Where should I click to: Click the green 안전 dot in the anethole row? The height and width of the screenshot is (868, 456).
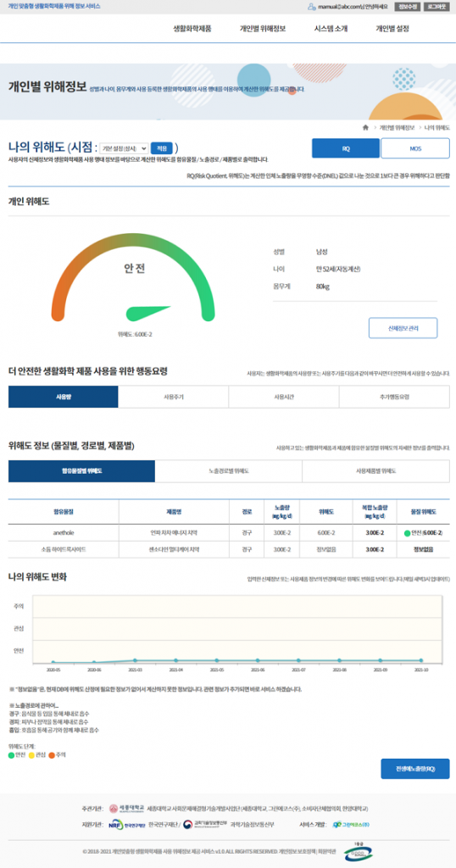click(408, 533)
